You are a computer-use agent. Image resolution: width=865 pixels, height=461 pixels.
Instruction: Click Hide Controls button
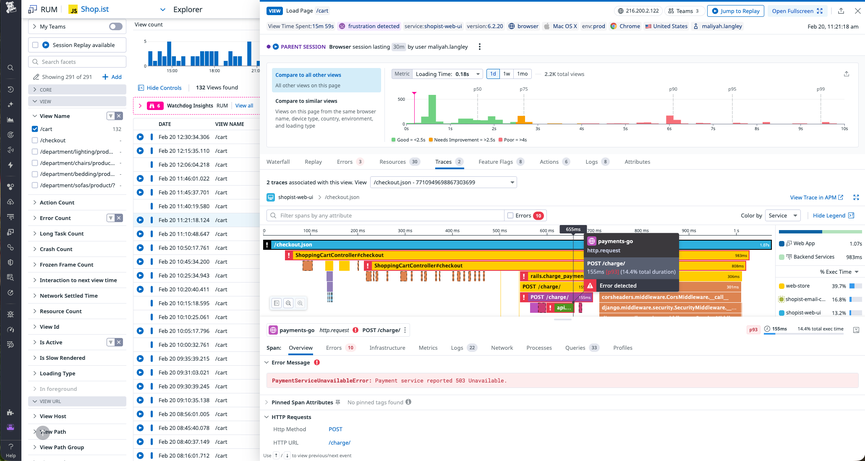[159, 88]
